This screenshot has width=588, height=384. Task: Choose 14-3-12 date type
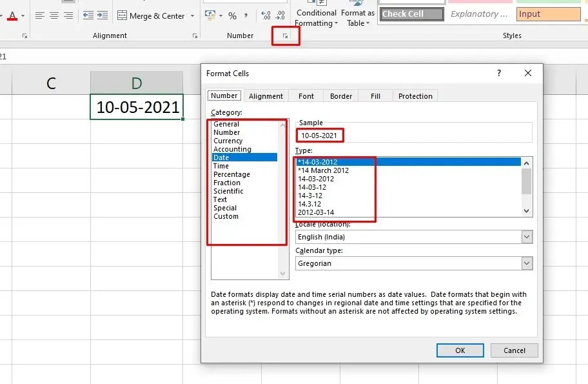pyautogui.click(x=408, y=196)
